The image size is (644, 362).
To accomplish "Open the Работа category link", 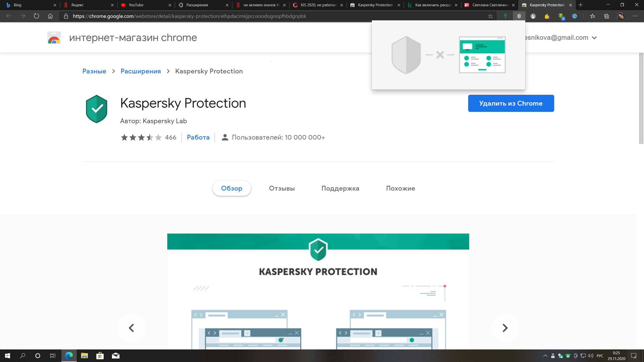I will click(198, 137).
